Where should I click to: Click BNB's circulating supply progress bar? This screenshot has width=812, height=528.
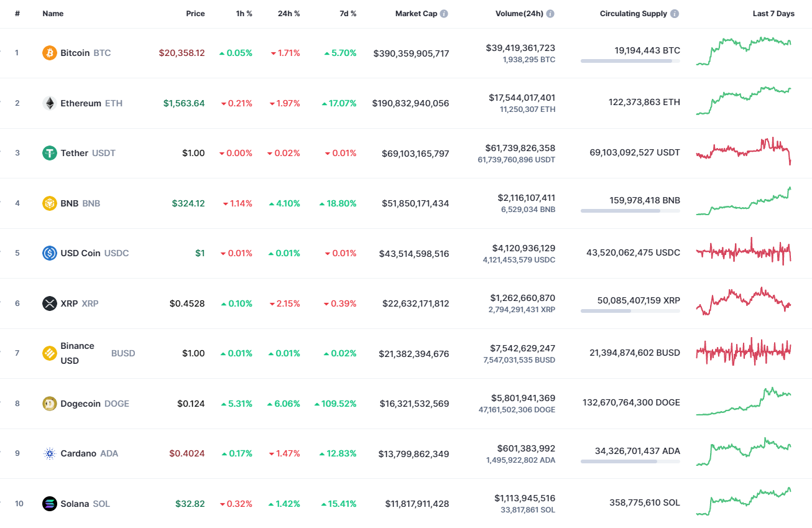(630, 210)
